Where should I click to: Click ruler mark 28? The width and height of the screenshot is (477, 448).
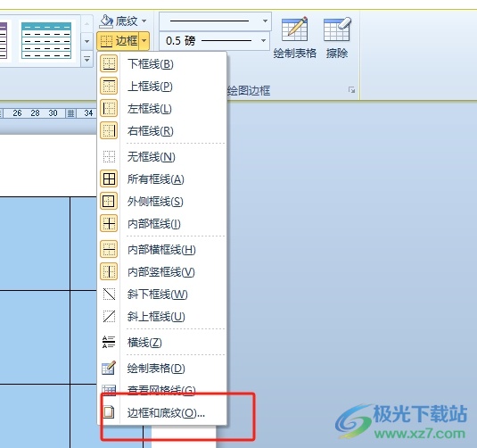(35, 113)
